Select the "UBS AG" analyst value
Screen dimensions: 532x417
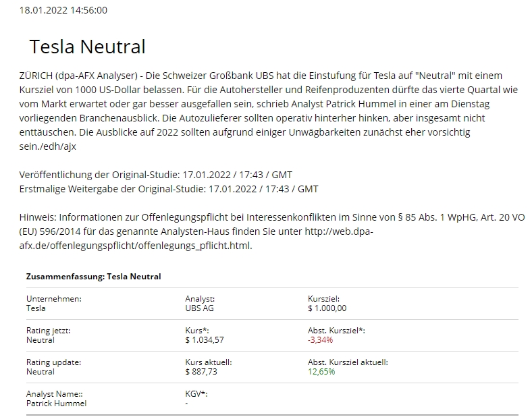pyautogui.click(x=201, y=308)
